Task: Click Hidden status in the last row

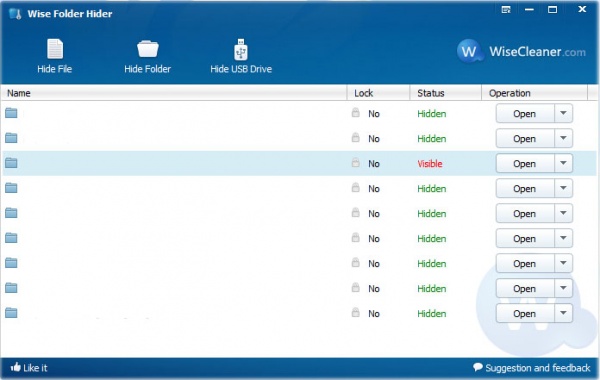Action: [x=432, y=313]
